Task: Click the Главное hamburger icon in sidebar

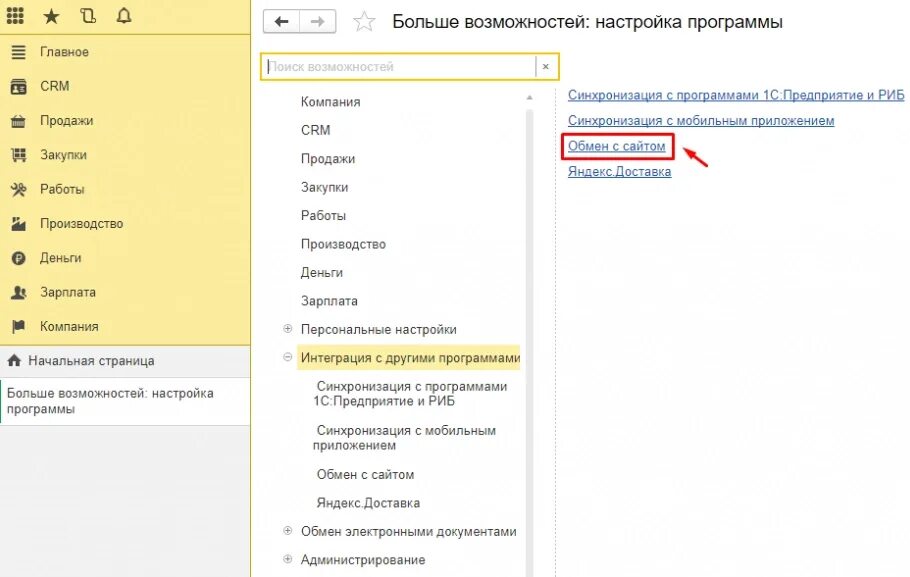Action: pos(19,52)
